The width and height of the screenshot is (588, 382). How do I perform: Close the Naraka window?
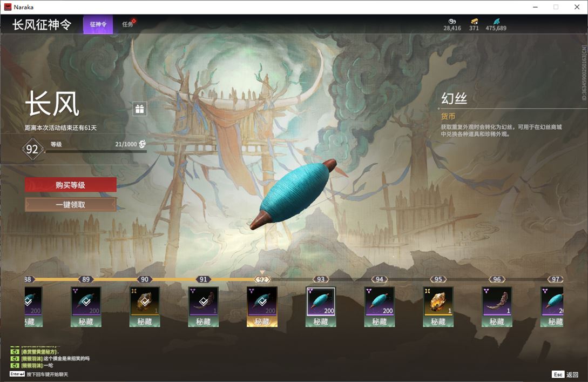[577, 7]
